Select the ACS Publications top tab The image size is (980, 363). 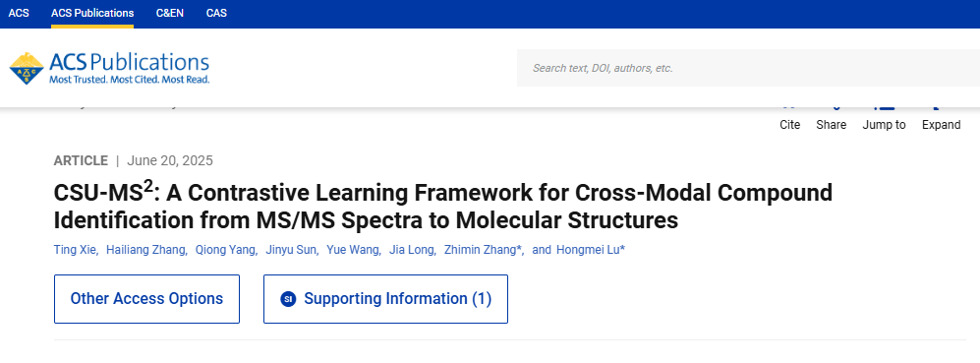(92, 13)
